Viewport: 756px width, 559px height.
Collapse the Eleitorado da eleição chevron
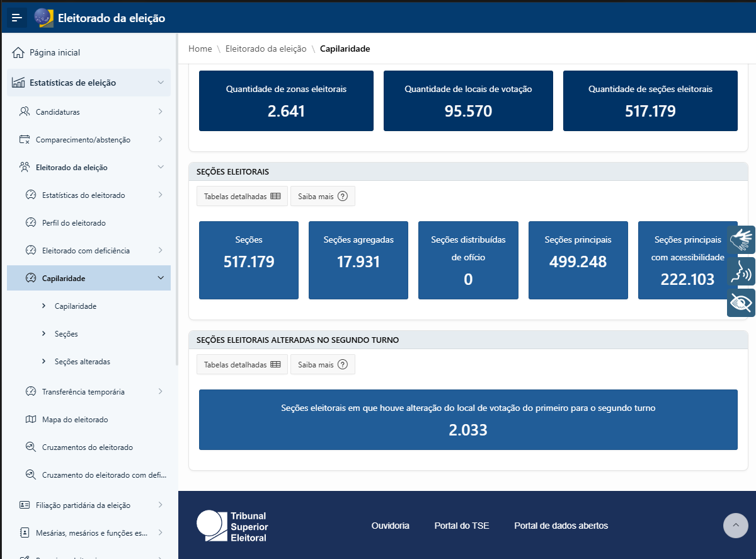[161, 167]
